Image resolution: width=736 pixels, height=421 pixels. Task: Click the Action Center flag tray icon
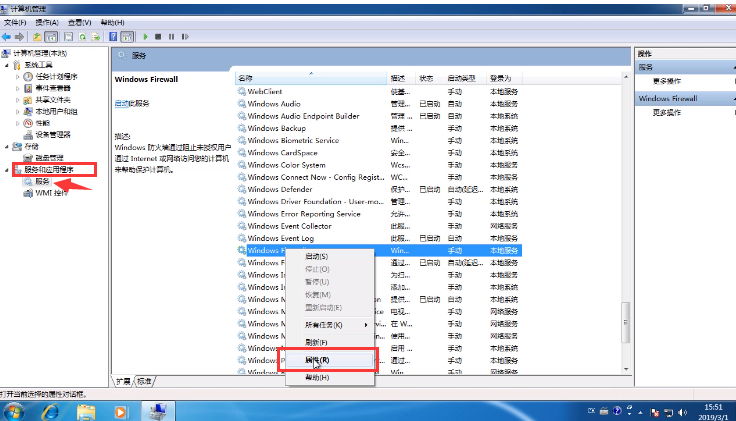655,413
